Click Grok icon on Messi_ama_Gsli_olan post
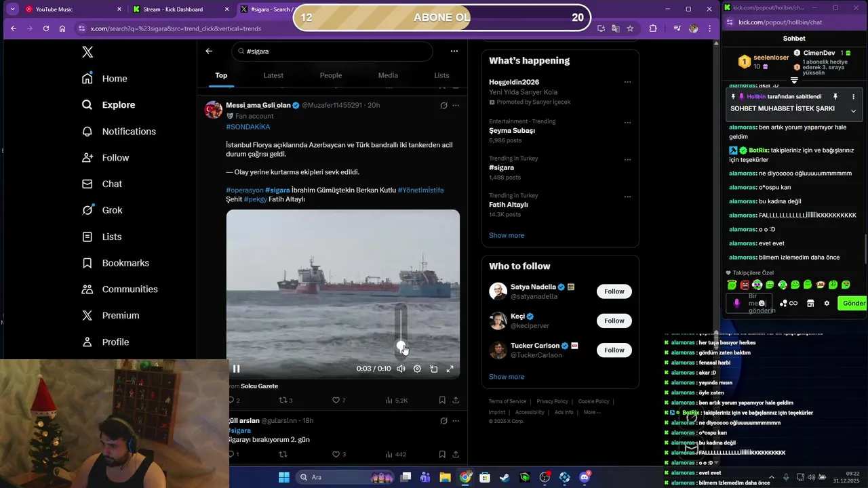The height and width of the screenshot is (488, 868). point(443,106)
